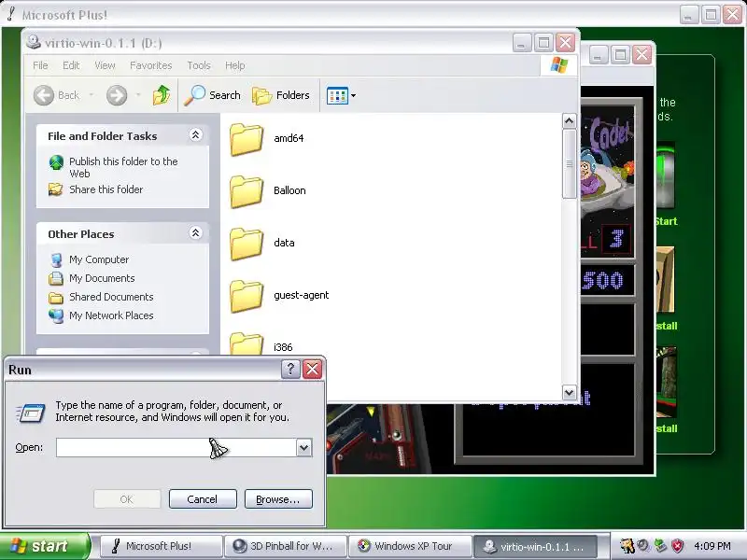The width and height of the screenshot is (747, 560).
Task: Click the Explorer vertical scrollbar thumb
Action: (x=569, y=164)
